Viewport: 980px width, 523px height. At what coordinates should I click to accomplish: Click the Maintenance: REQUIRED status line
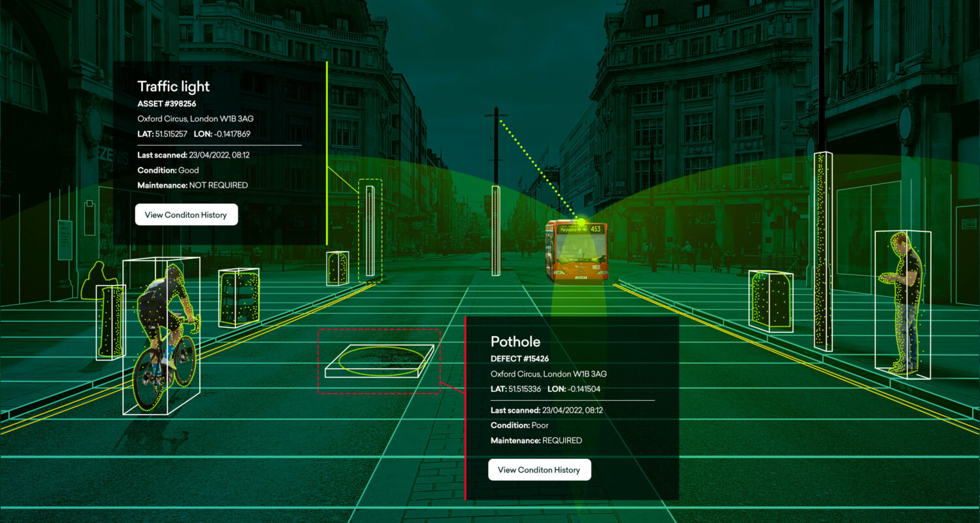tap(536, 440)
